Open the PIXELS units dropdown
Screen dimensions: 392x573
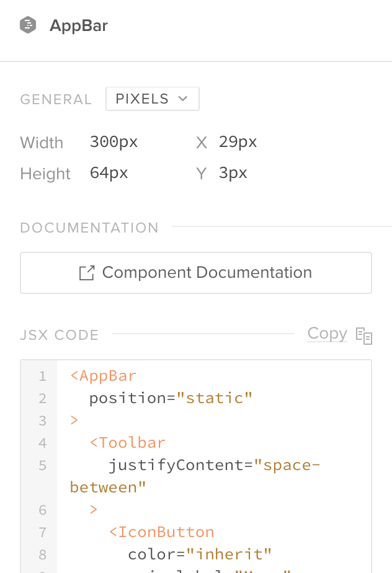(152, 99)
